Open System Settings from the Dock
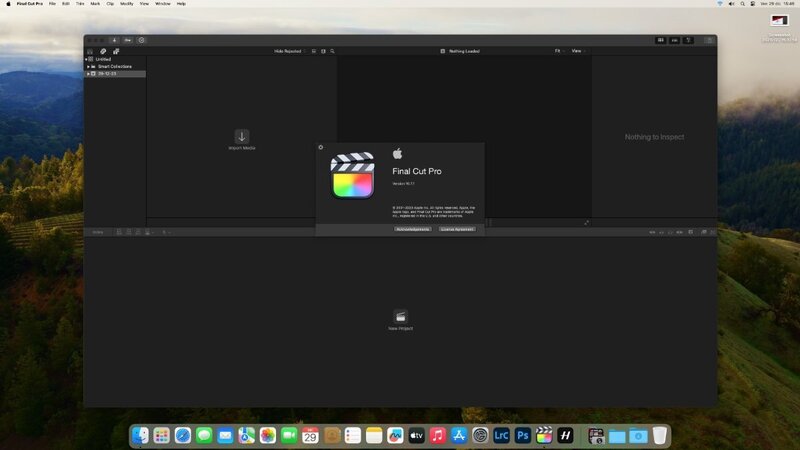This screenshot has height=450, width=800. pyautogui.click(x=480, y=436)
